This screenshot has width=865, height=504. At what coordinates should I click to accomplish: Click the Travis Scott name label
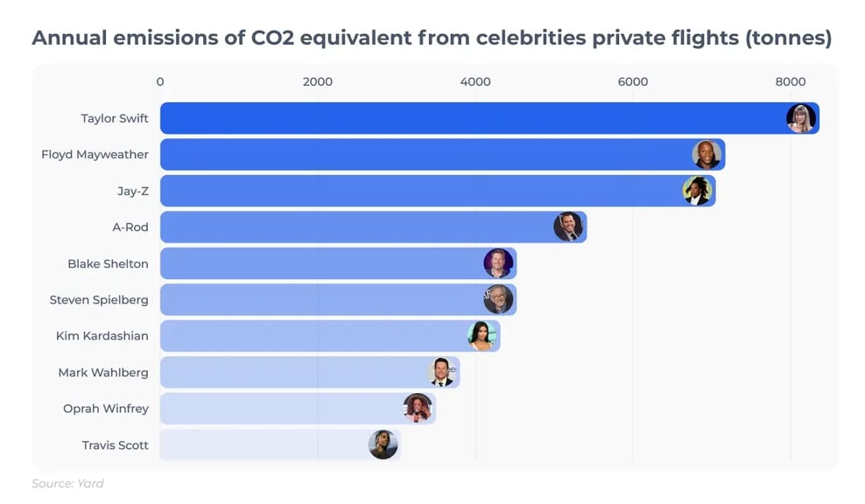(x=115, y=444)
